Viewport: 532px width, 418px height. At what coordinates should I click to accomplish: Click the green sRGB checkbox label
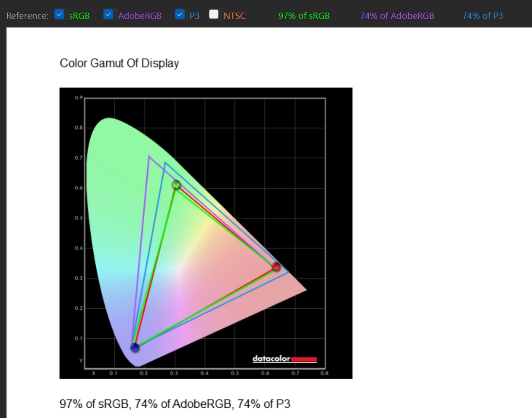tap(79, 16)
